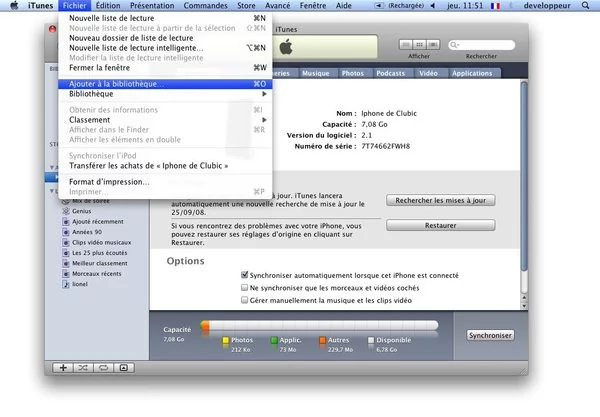Expand the Bibliothèque submenu arrow

coord(264,94)
